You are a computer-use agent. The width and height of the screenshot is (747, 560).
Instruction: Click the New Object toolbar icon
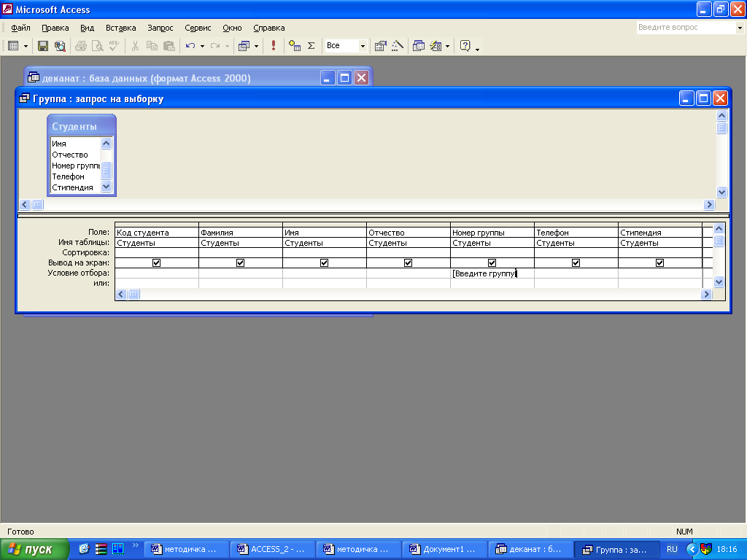point(436,46)
